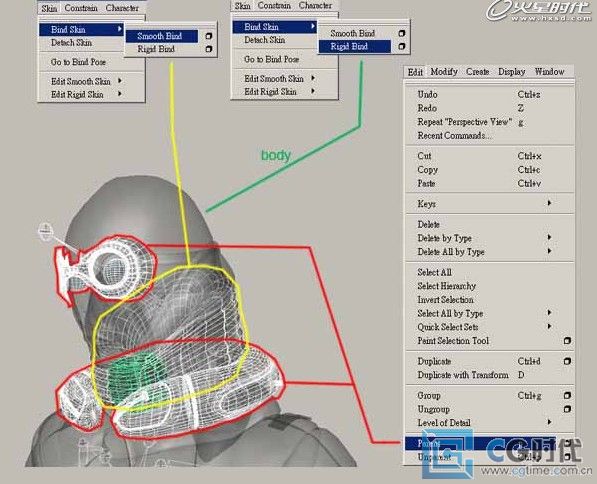This screenshot has width=597, height=484.
Task: Select highlighted Smooth Bind submenu entry
Action: (161, 36)
